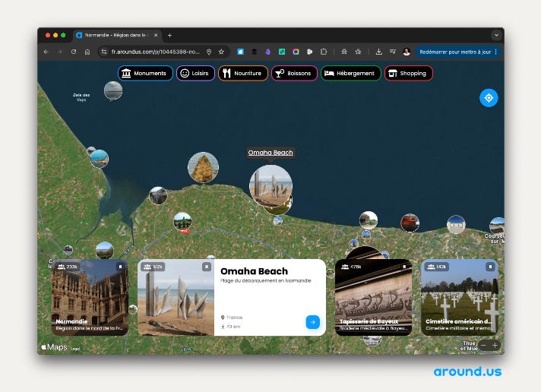Click the blue locate-me target button
This screenshot has width=541, height=392.
pos(489,98)
